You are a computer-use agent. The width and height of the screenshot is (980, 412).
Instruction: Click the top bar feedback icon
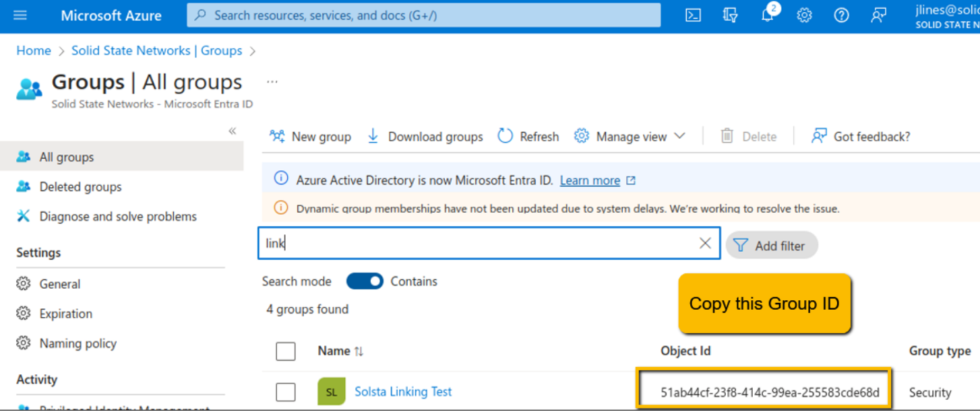click(x=878, y=15)
